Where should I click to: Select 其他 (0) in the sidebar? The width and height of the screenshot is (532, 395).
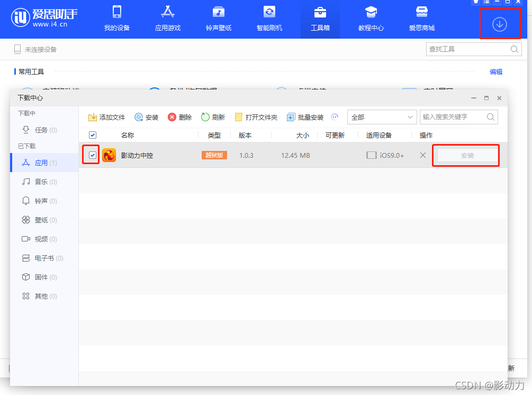(44, 297)
